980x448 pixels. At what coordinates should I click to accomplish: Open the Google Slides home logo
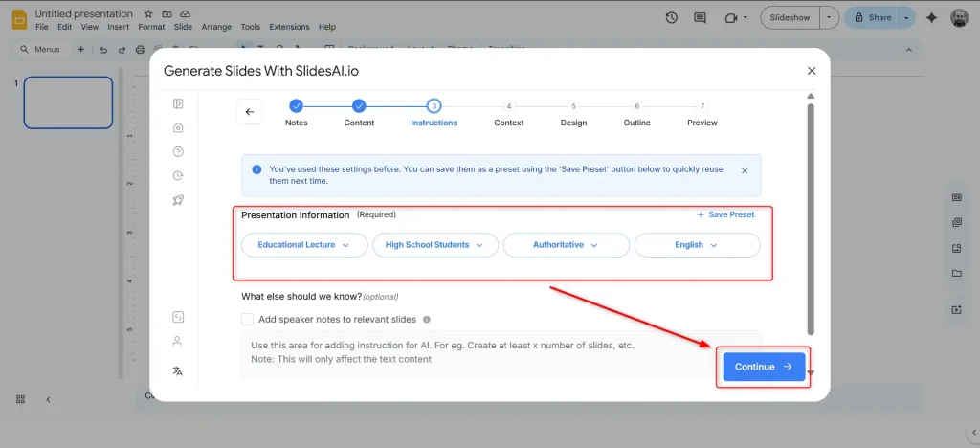(x=19, y=19)
